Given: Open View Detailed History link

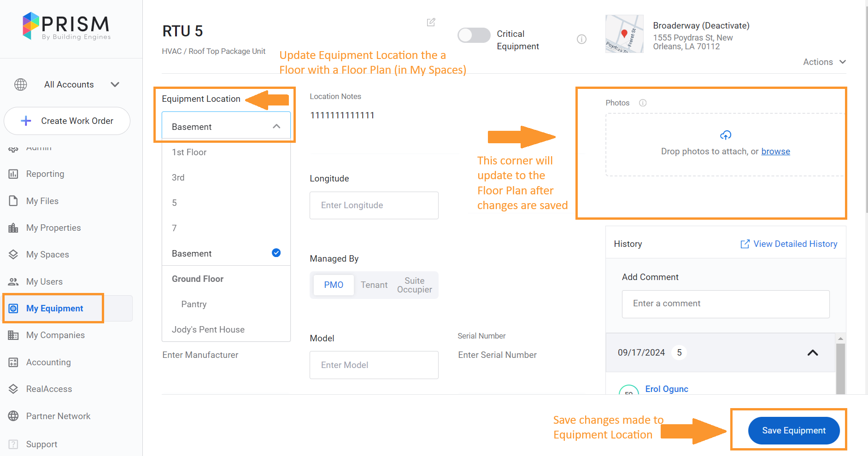Looking at the screenshot, I should [x=794, y=244].
